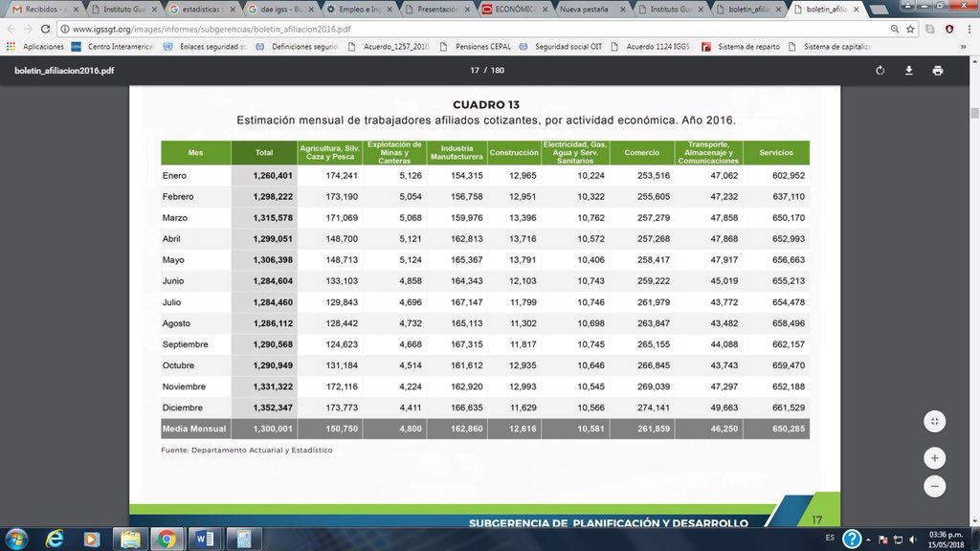
Task: Open Acuerdo 1124 IGSS bookmark
Action: [651, 46]
